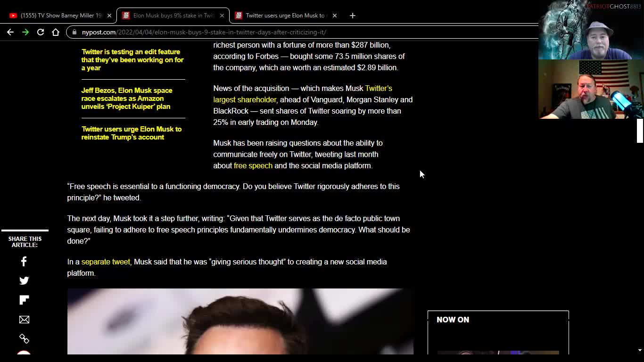Click the nypost.com address bar URL
This screenshot has height=362, width=644.
[204, 32]
